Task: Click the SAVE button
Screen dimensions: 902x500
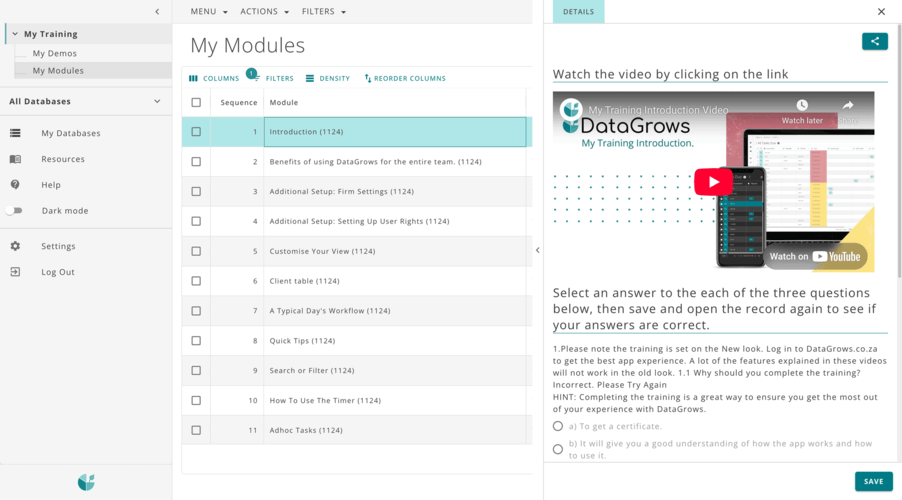Action: [x=873, y=481]
